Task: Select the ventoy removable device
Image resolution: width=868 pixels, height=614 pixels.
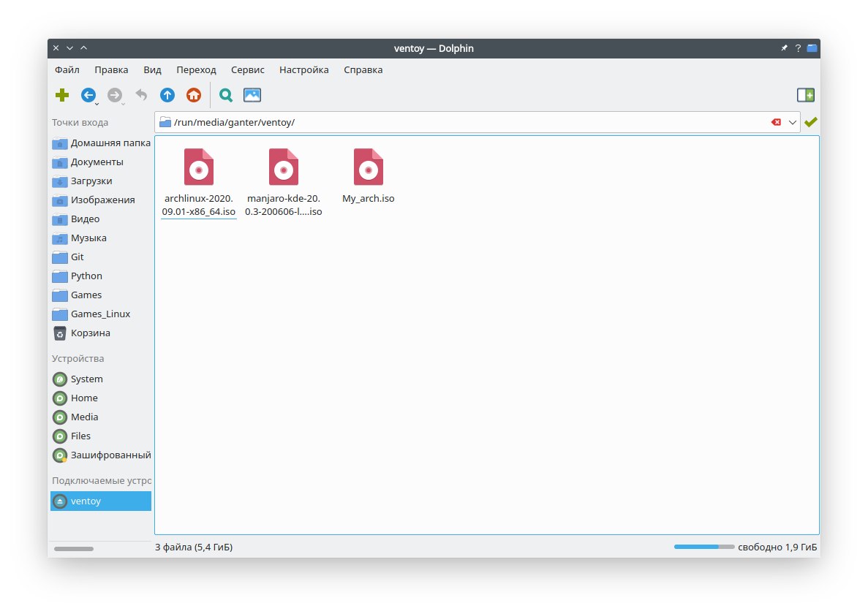Action: tap(101, 501)
